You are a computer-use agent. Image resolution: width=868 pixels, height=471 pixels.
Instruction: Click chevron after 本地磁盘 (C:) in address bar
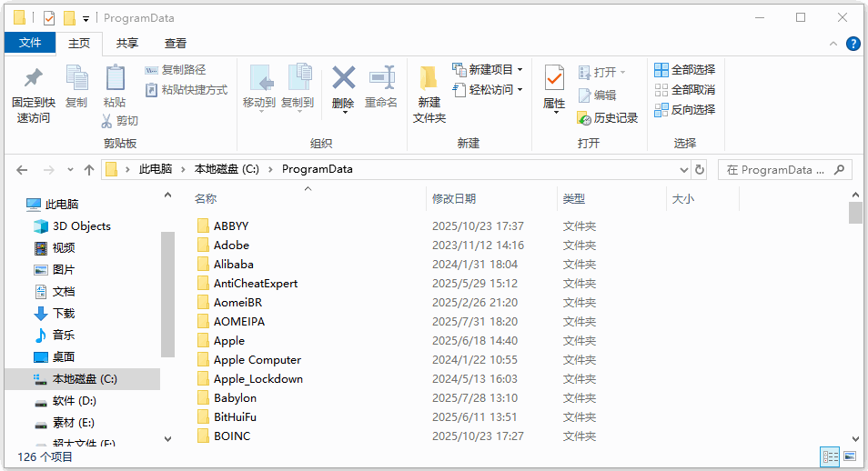(x=271, y=169)
